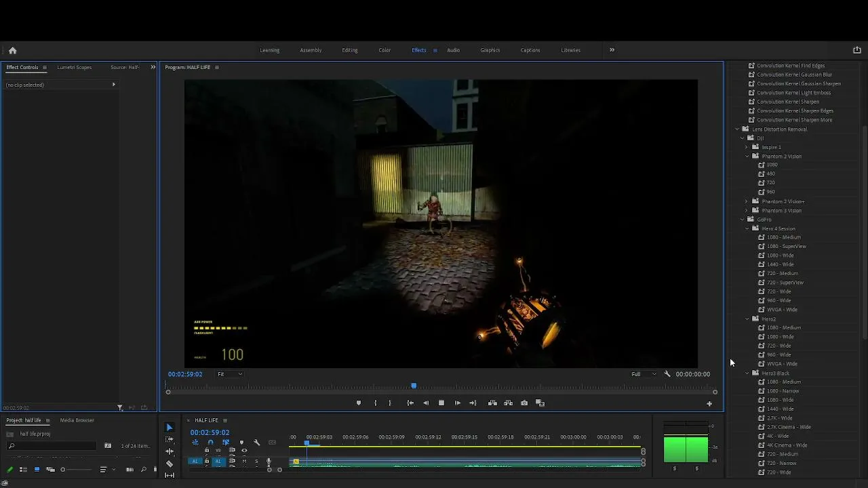The width and height of the screenshot is (868, 488).
Task: Add a marker in the Program monitor
Action: click(359, 403)
